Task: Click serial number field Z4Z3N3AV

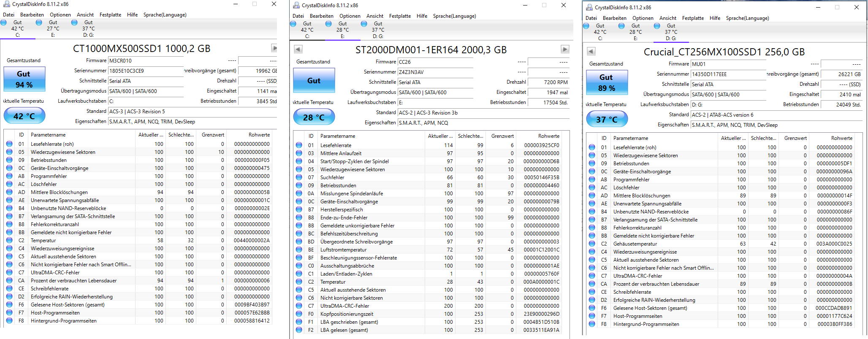Action: pos(436,72)
